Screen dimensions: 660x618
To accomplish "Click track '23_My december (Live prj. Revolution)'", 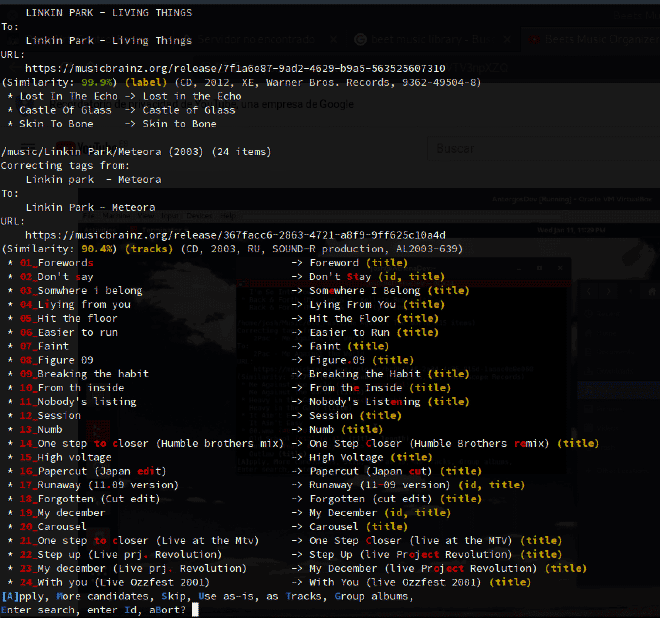I will pyautogui.click(x=133, y=568).
